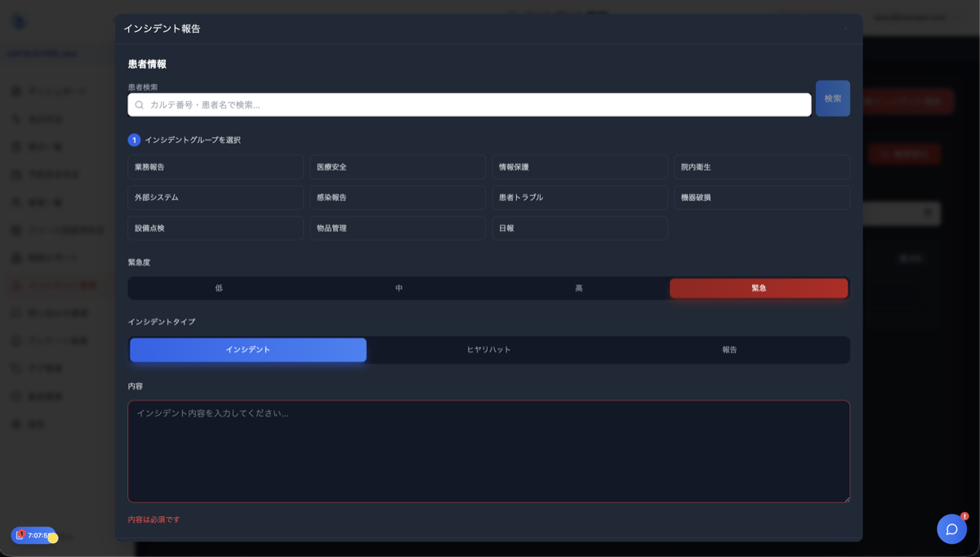This screenshot has height=557, width=980.
Task: Select the インシデント type tab
Action: coord(247,350)
